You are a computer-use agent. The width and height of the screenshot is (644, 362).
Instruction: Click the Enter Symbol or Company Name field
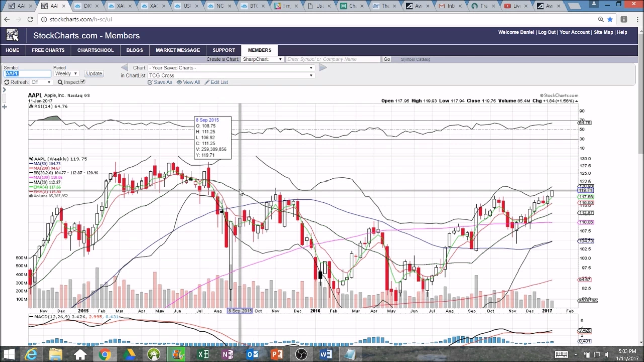pyautogui.click(x=333, y=59)
